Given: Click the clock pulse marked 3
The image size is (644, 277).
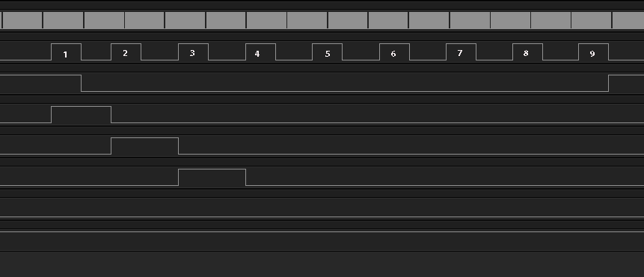Looking at the screenshot, I should (194, 52).
